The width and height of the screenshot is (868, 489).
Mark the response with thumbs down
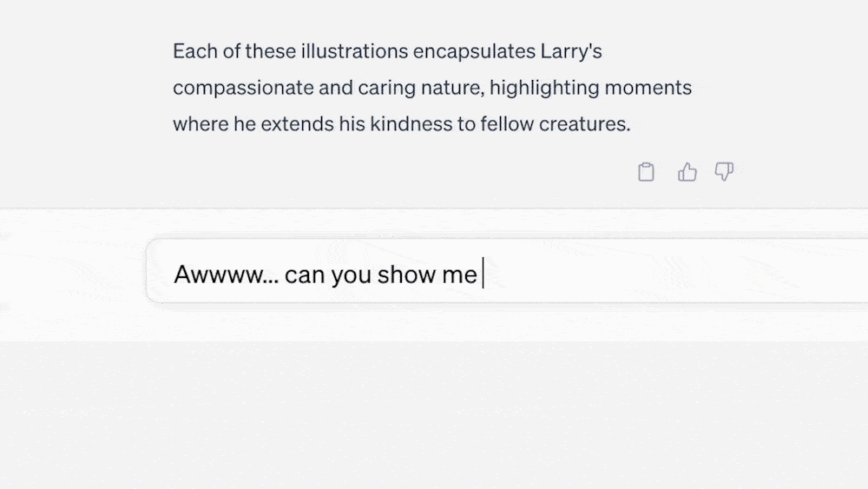724,172
